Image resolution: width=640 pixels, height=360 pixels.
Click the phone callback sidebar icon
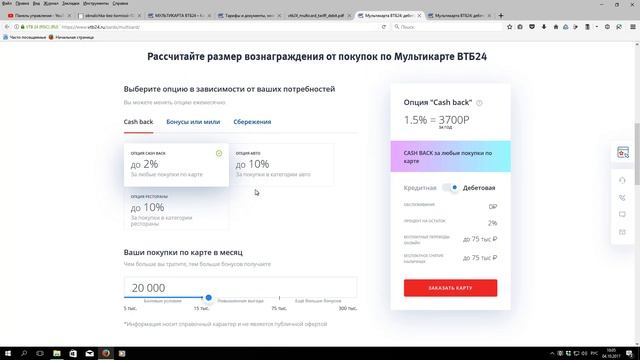tap(622, 198)
